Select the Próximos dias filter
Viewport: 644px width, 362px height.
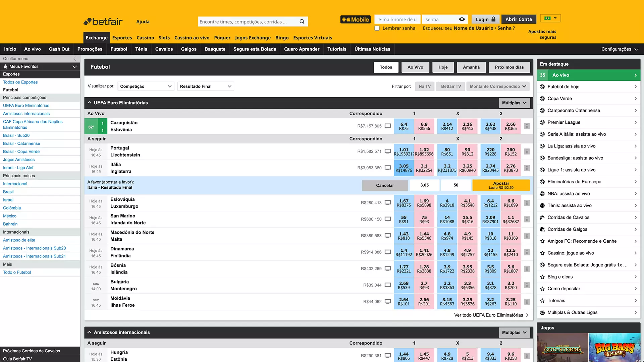509,67
